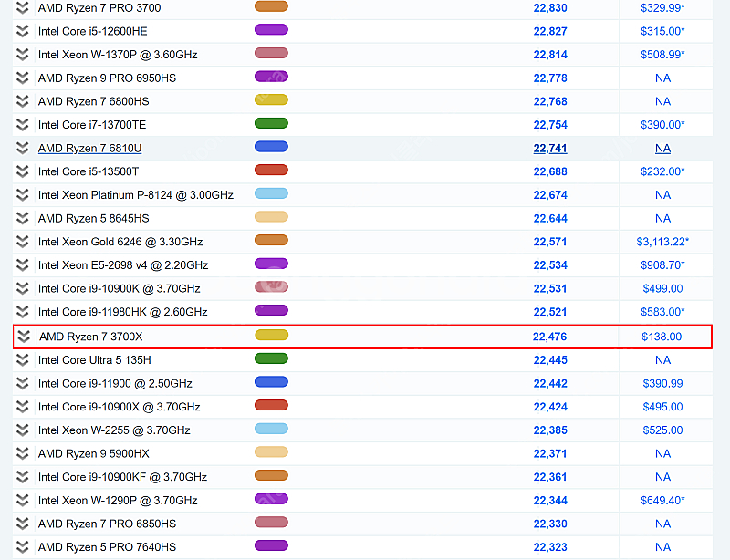Screen dimensions: 730x560
Task: Click the green swatch for Core i7-13700TE
Action: [271, 123]
